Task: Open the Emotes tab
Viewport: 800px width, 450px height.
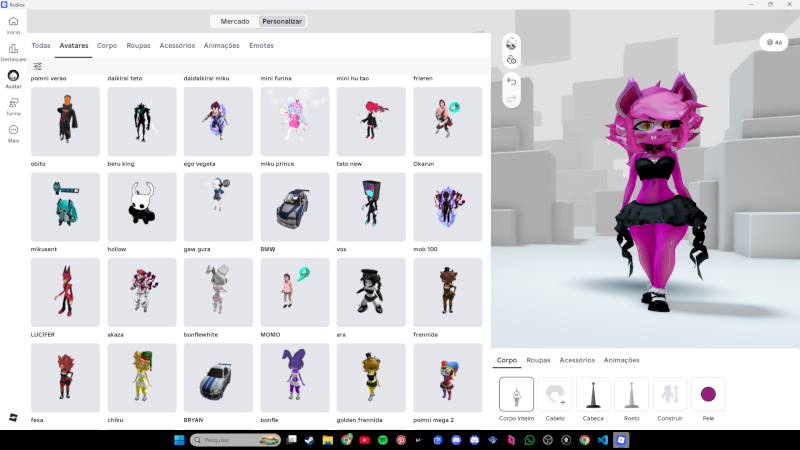Action: click(261, 45)
